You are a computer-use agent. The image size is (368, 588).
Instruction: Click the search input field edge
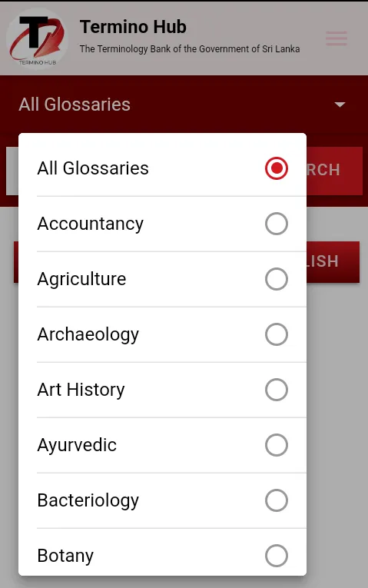12,171
